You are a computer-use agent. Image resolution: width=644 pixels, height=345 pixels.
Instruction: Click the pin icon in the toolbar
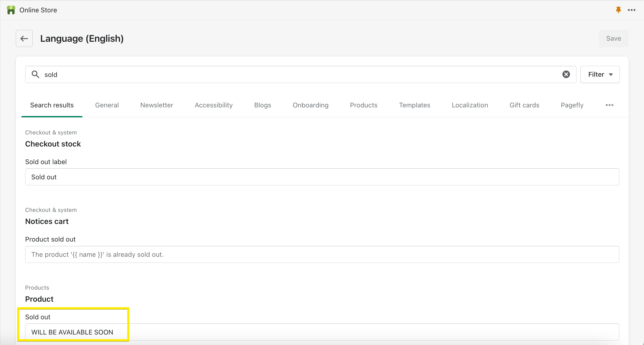pos(619,10)
